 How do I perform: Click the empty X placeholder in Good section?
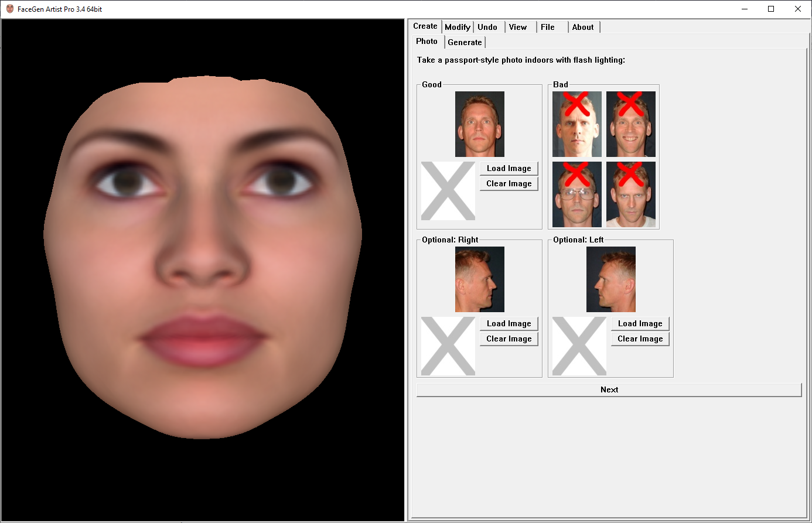coord(448,191)
